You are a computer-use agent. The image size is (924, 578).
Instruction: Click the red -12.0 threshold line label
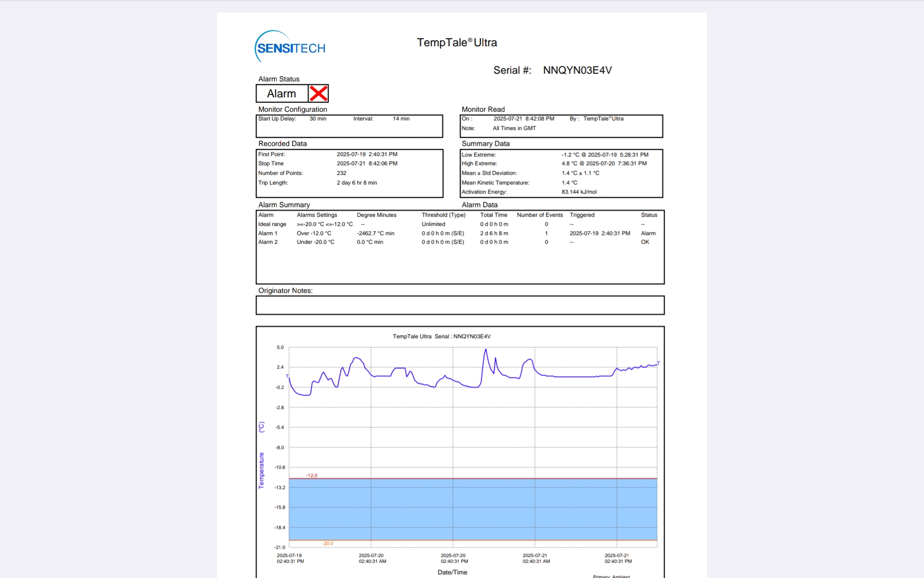pyautogui.click(x=311, y=475)
